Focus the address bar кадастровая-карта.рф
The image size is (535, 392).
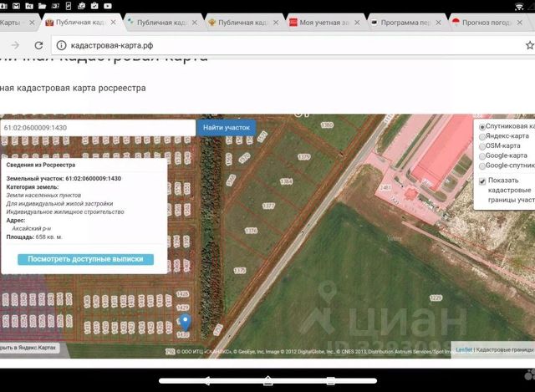click(x=112, y=45)
